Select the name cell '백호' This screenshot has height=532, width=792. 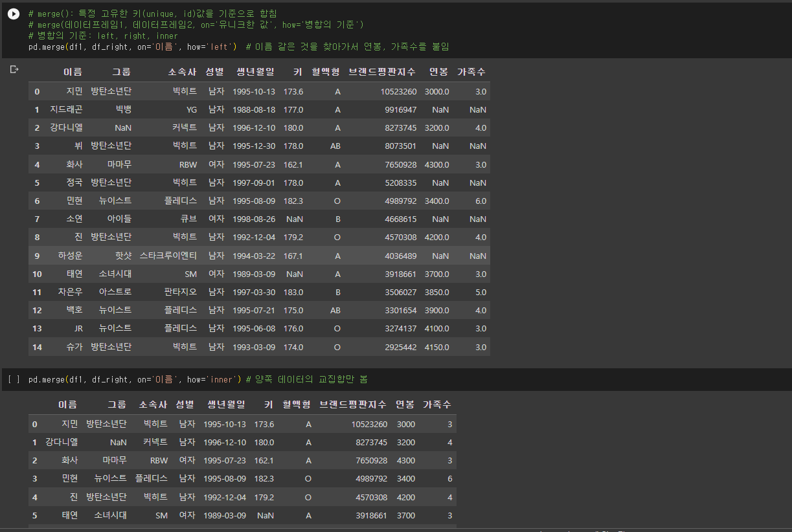pos(74,310)
